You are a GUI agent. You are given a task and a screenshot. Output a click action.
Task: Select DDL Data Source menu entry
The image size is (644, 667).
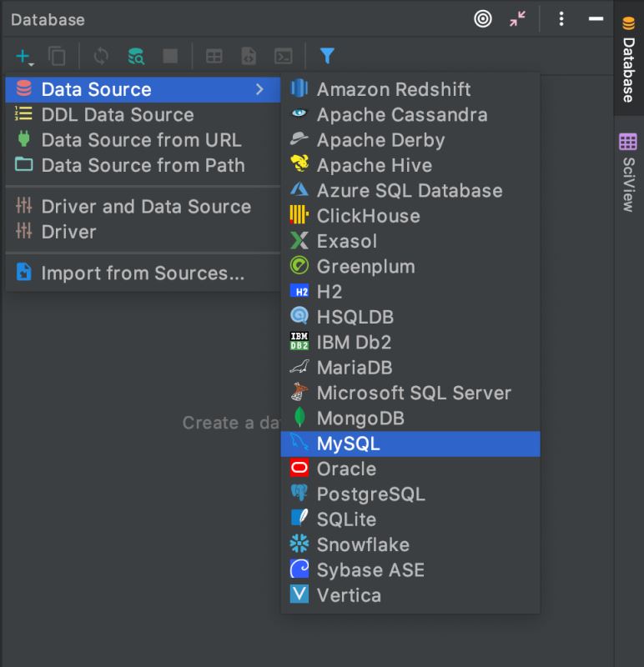117,115
